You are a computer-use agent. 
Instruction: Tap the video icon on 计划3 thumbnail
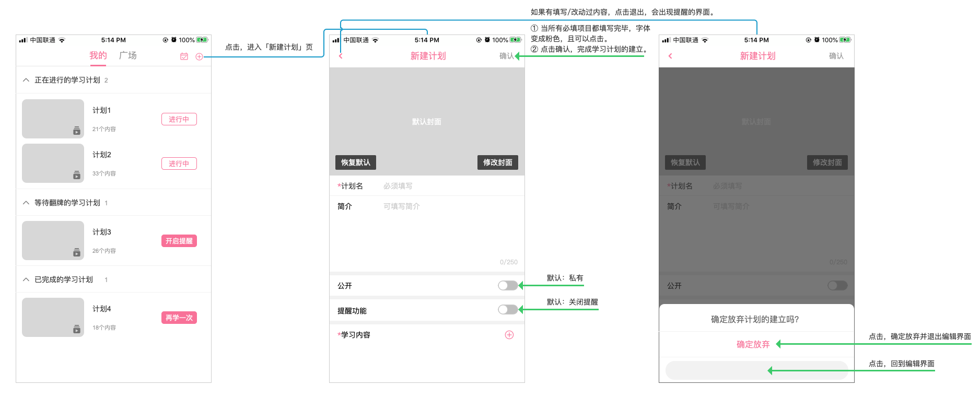click(77, 252)
